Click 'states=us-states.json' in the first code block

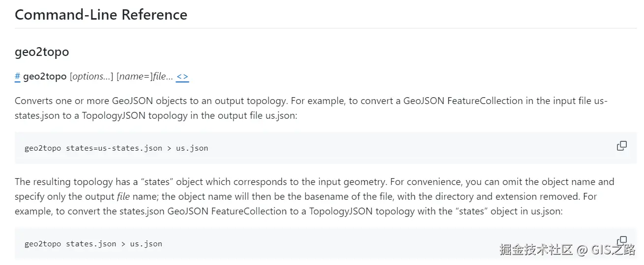click(114, 148)
